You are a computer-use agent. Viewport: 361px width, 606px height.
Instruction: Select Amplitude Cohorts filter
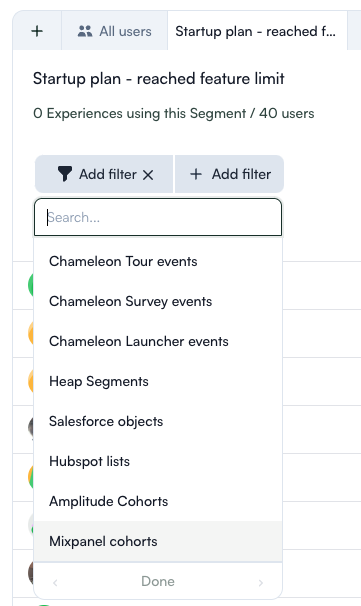click(158, 501)
